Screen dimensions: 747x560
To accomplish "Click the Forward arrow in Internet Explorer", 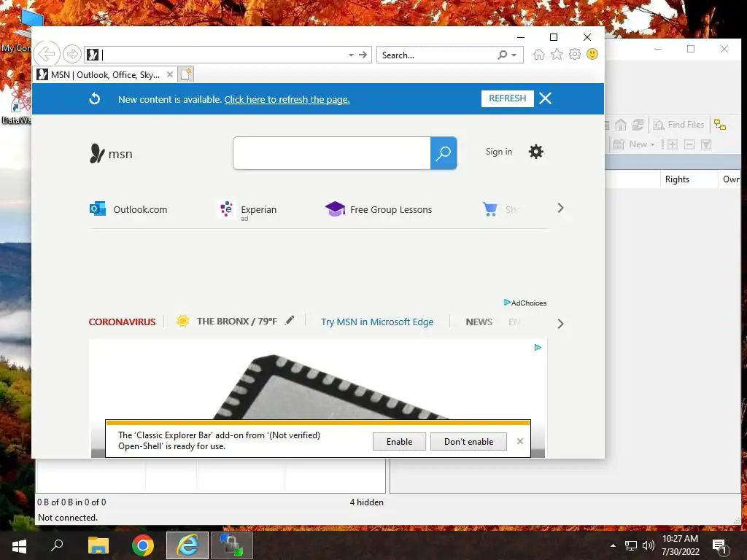I will 72,54.
